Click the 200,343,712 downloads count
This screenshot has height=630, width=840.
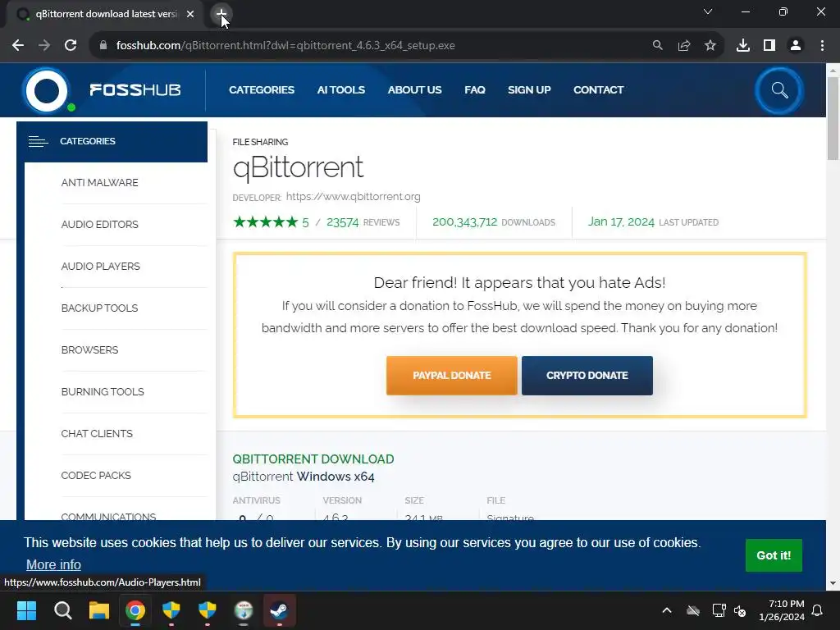[x=464, y=221]
